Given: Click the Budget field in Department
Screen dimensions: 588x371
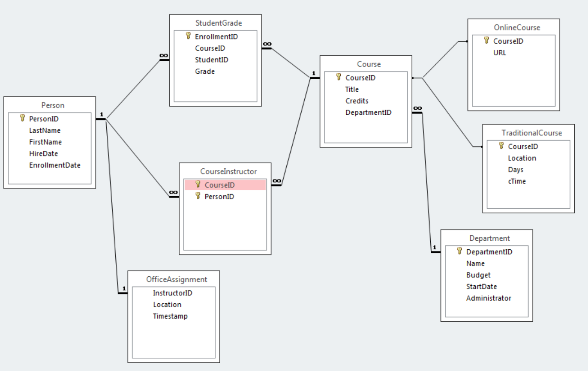Looking at the screenshot, I should pyautogui.click(x=479, y=275).
